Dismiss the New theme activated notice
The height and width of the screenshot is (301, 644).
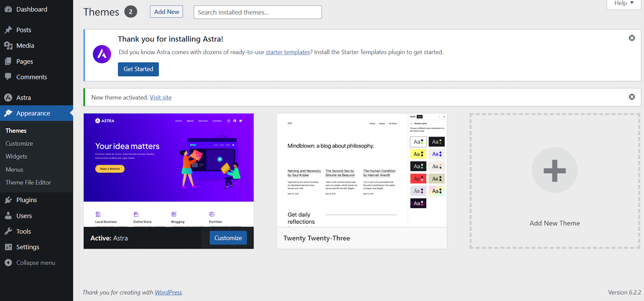[632, 97]
